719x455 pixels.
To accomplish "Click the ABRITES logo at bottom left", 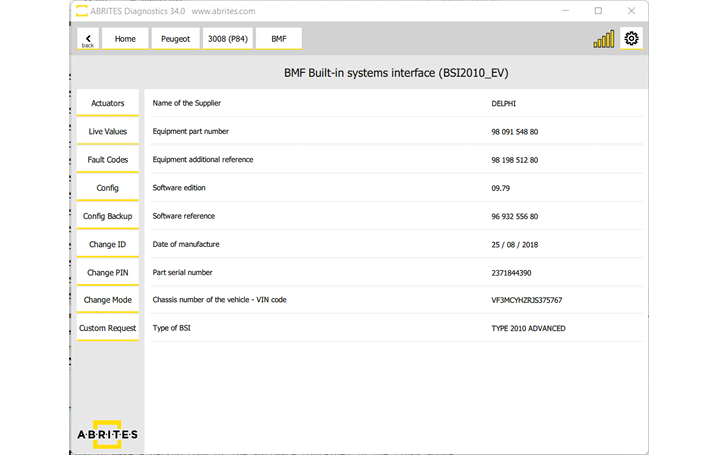I will point(107,432).
